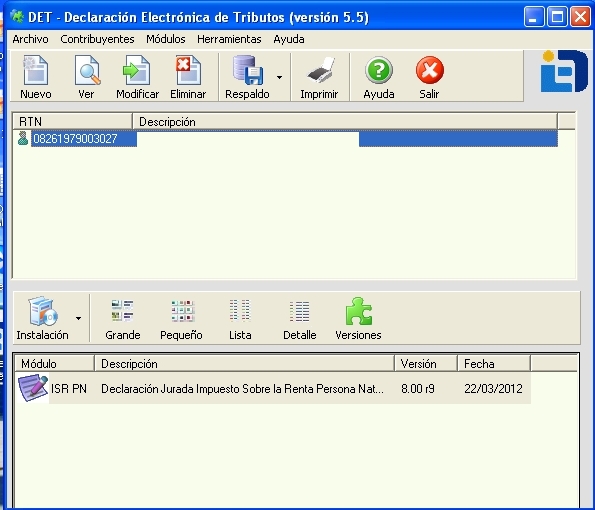Select taxpayer RTN 08261979003027 row
This screenshot has width=595, height=510.
(286, 139)
